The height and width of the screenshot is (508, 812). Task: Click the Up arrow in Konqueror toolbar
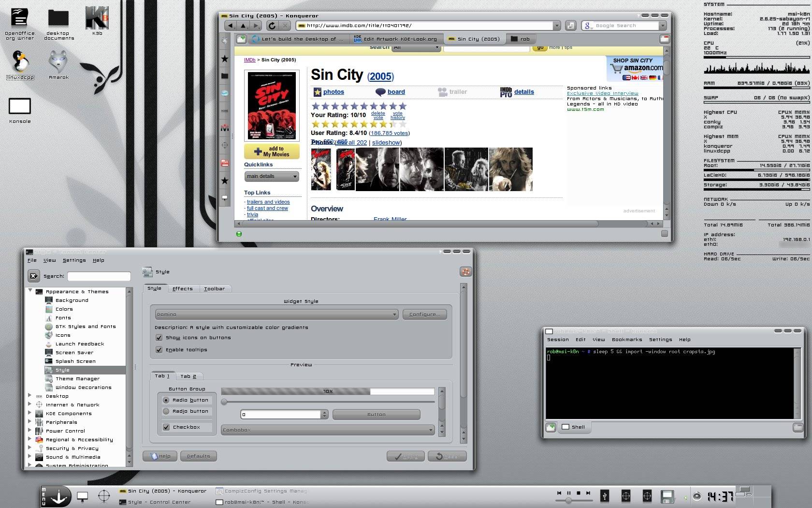tap(243, 26)
